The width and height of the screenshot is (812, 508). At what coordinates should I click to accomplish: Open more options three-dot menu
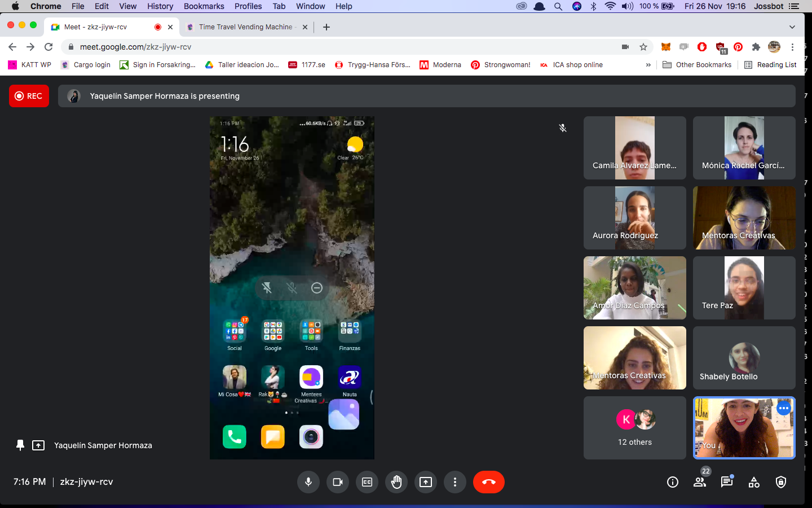click(455, 482)
